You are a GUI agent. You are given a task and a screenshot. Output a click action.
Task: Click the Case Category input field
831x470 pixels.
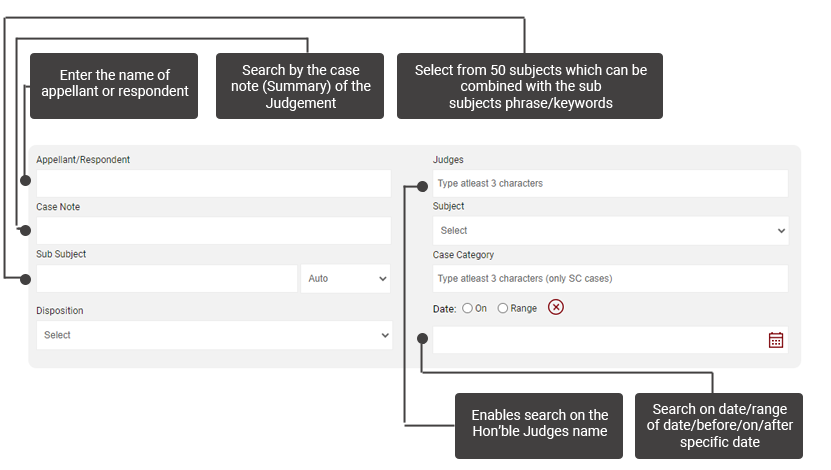pyautogui.click(x=610, y=279)
